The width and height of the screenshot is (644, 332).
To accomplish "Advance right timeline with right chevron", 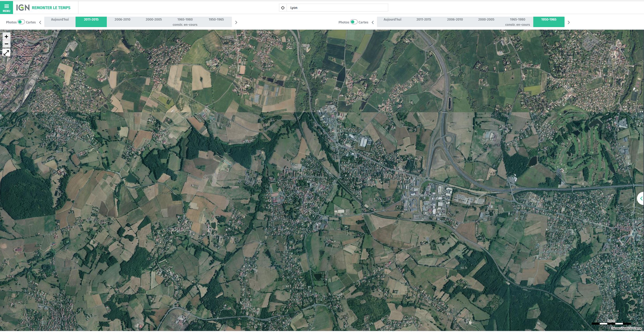I will (x=569, y=22).
